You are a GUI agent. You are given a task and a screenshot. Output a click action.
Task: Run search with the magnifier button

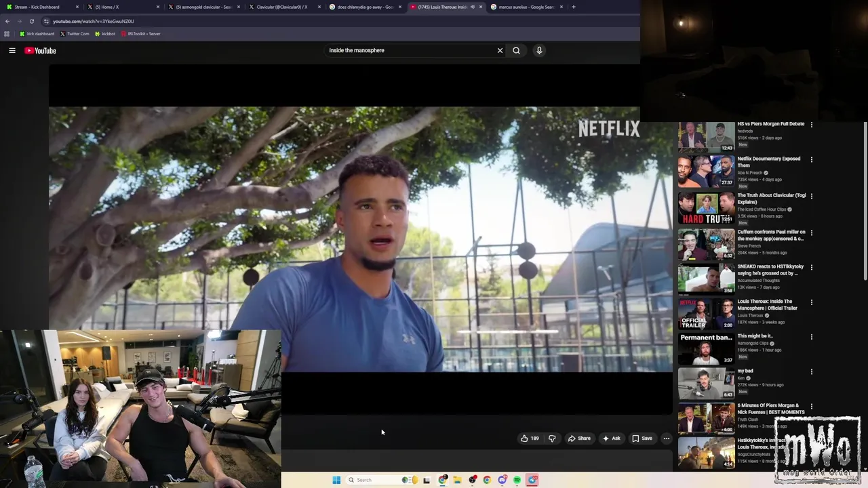(x=516, y=50)
